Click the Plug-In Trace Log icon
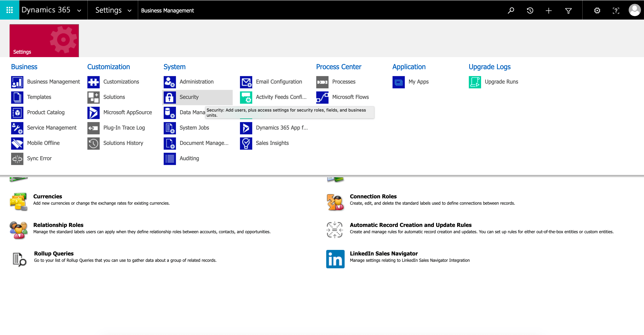 click(94, 128)
